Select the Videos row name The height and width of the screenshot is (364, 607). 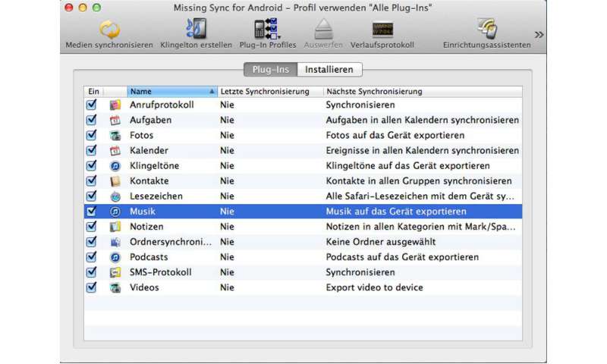[x=144, y=287]
